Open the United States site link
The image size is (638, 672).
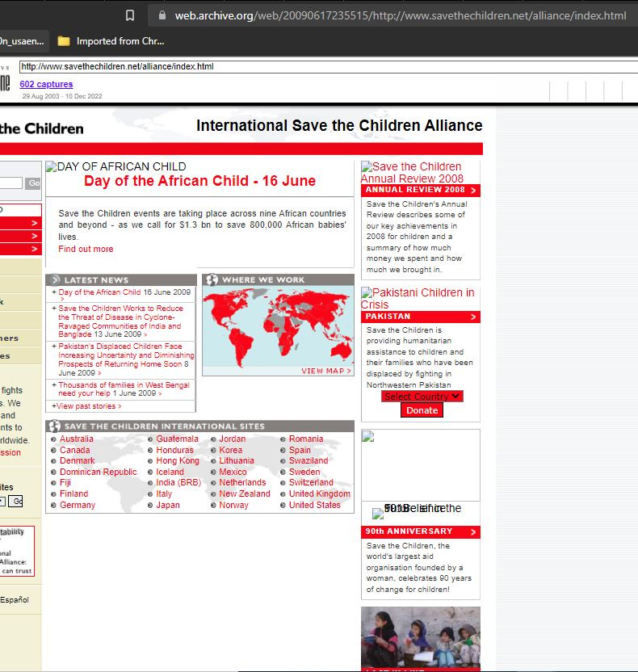[x=314, y=505]
